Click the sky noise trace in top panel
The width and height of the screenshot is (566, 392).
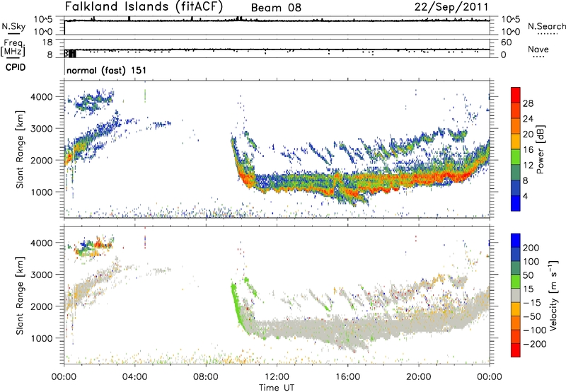[x=277, y=21]
